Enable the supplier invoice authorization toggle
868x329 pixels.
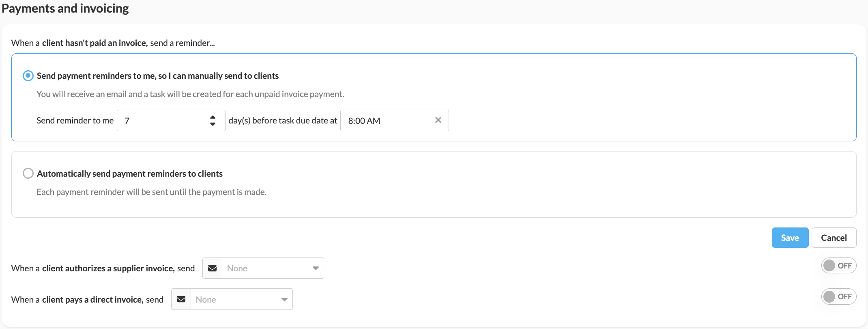(x=838, y=266)
